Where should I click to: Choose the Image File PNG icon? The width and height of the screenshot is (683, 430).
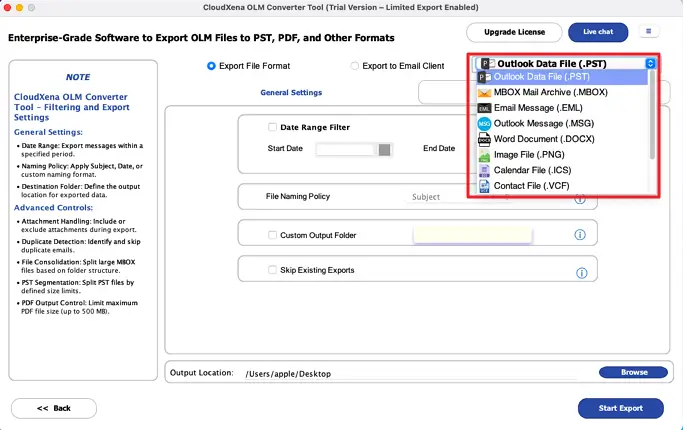(x=484, y=155)
